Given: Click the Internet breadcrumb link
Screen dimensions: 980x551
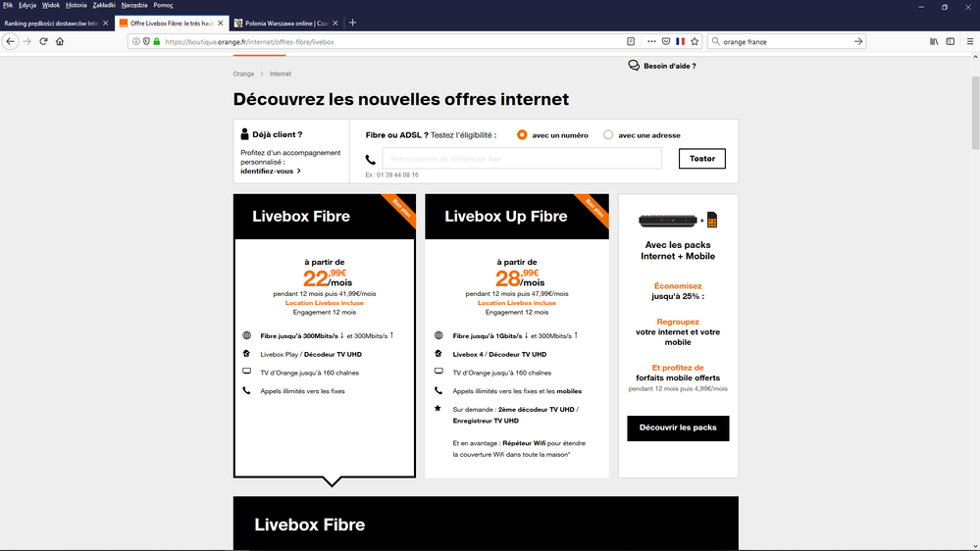Looking at the screenshot, I should (x=281, y=74).
